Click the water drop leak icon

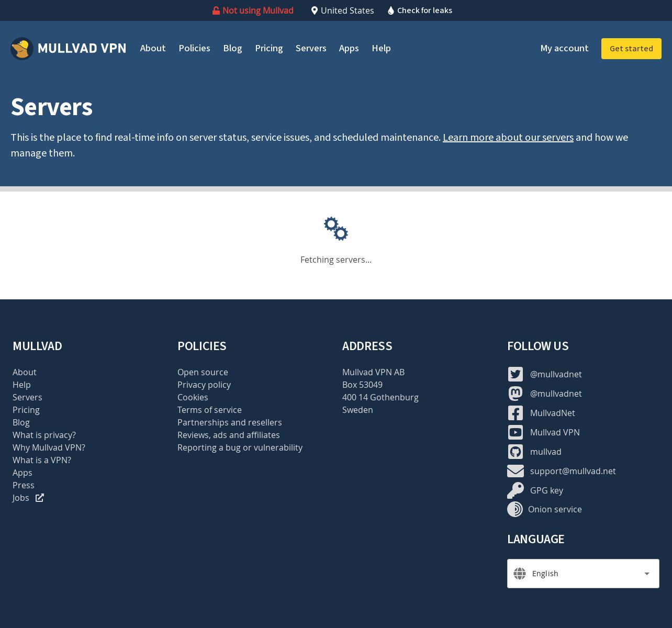click(391, 10)
